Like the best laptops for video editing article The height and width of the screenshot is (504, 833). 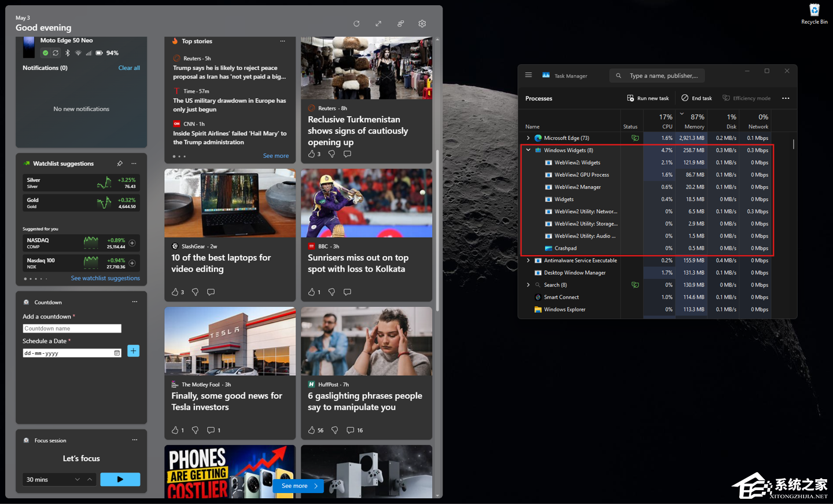(175, 292)
